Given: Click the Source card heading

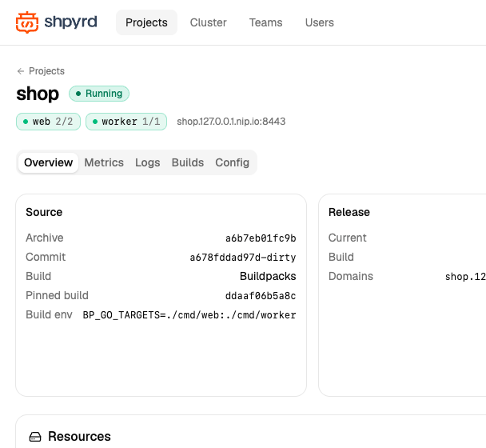Looking at the screenshot, I should click(44, 212).
